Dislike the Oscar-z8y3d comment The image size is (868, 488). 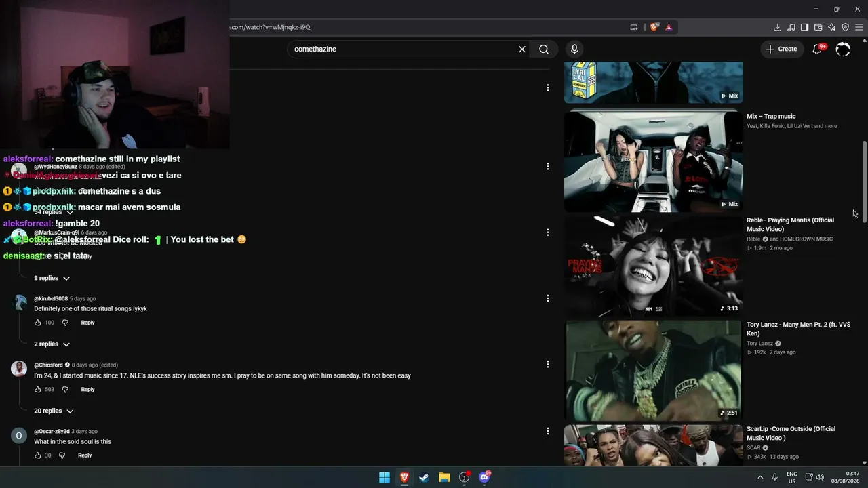click(62, 455)
